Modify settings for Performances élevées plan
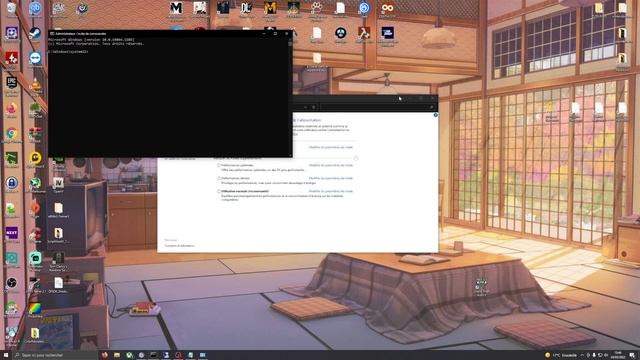Screen dimensions: 640x360 [x=331, y=178]
